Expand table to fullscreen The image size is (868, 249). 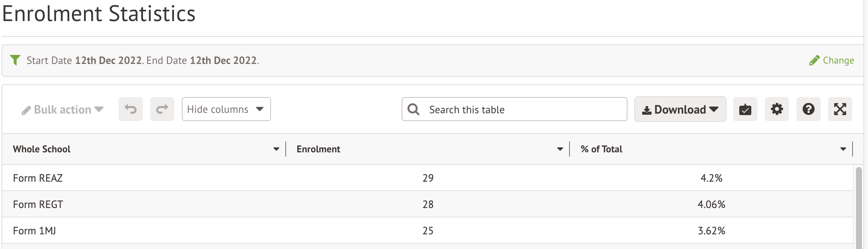point(840,109)
